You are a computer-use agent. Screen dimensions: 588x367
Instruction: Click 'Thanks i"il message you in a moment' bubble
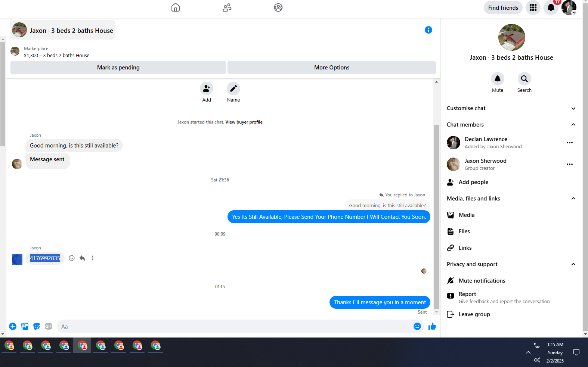point(380,302)
